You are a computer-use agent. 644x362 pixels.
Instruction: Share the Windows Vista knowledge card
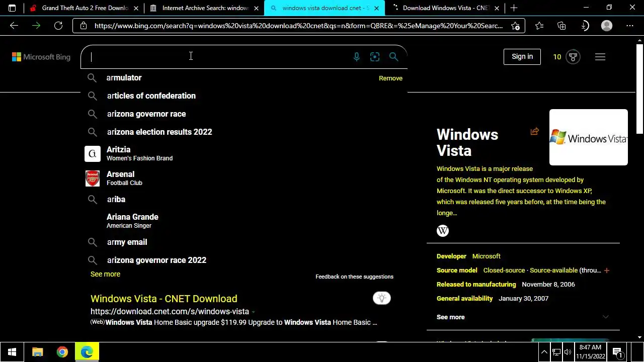click(x=534, y=132)
